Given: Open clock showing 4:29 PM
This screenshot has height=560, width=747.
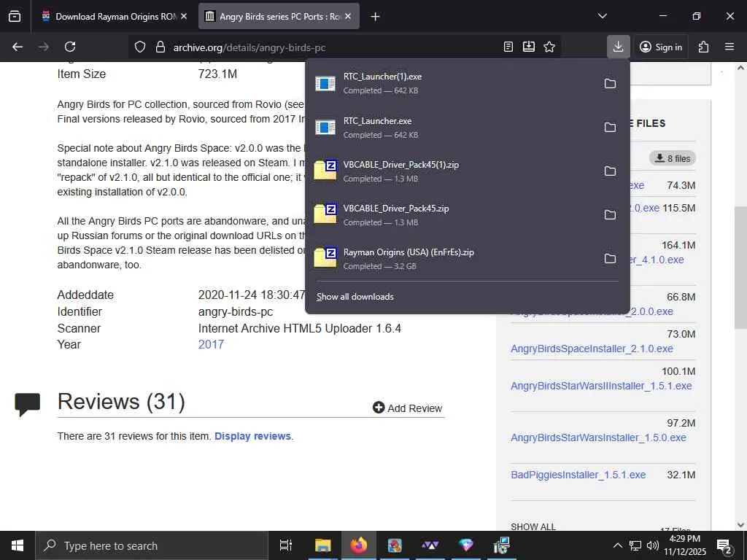Looking at the screenshot, I should click(684, 545).
